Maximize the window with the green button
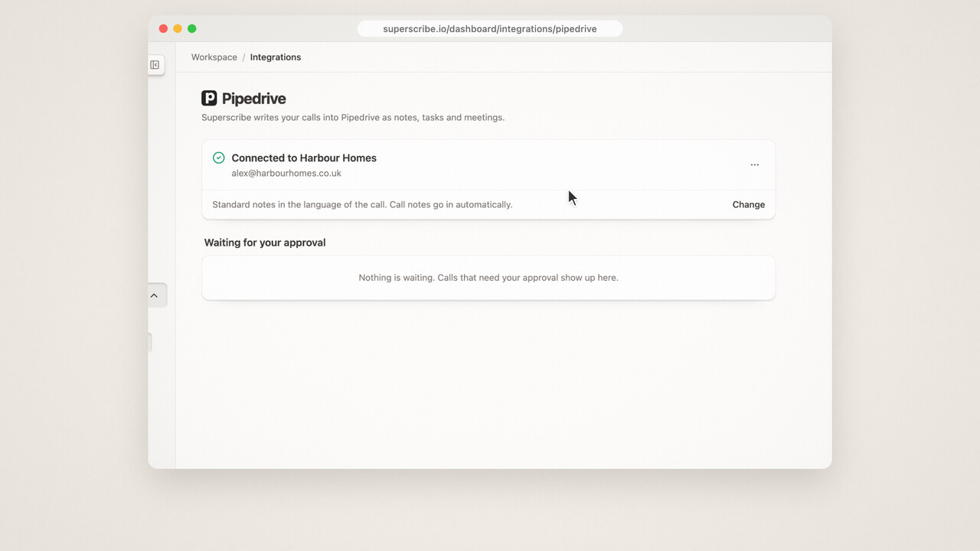Viewport: 980px width, 551px height. pyautogui.click(x=192, y=28)
